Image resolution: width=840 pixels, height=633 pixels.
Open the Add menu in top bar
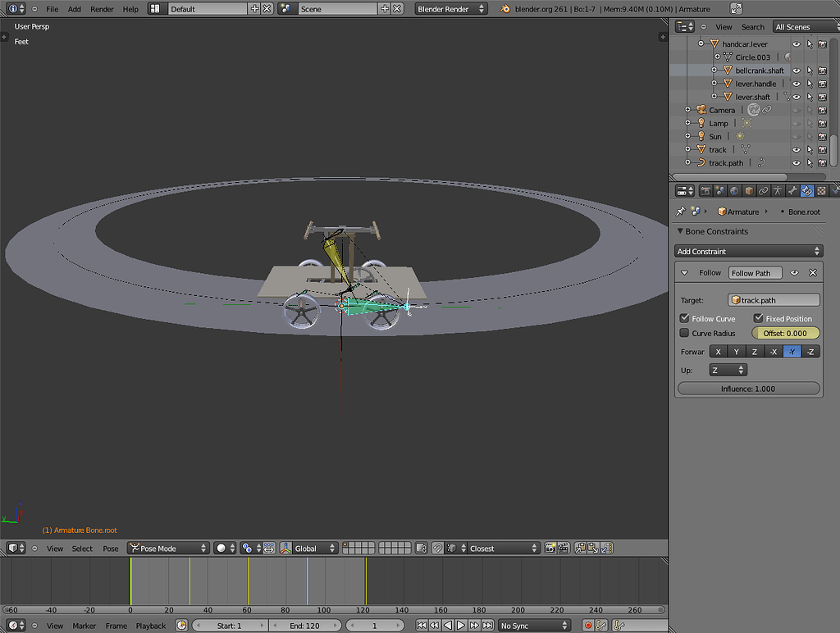(75, 9)
